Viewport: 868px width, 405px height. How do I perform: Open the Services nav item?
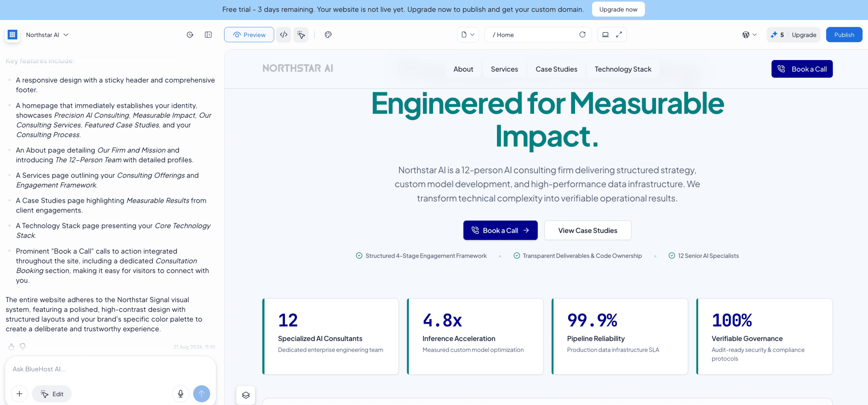(x=504, y=69)
